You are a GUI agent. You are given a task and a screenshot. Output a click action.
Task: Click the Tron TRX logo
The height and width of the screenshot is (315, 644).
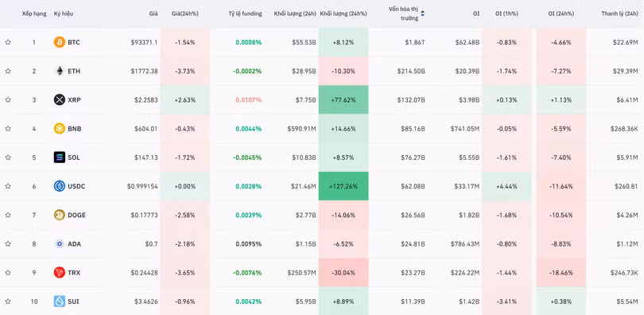60,272
